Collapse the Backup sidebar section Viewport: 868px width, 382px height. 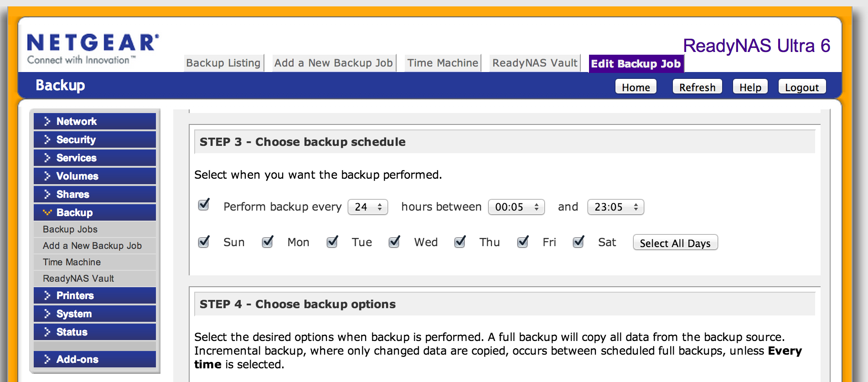(x=74, y=212)
